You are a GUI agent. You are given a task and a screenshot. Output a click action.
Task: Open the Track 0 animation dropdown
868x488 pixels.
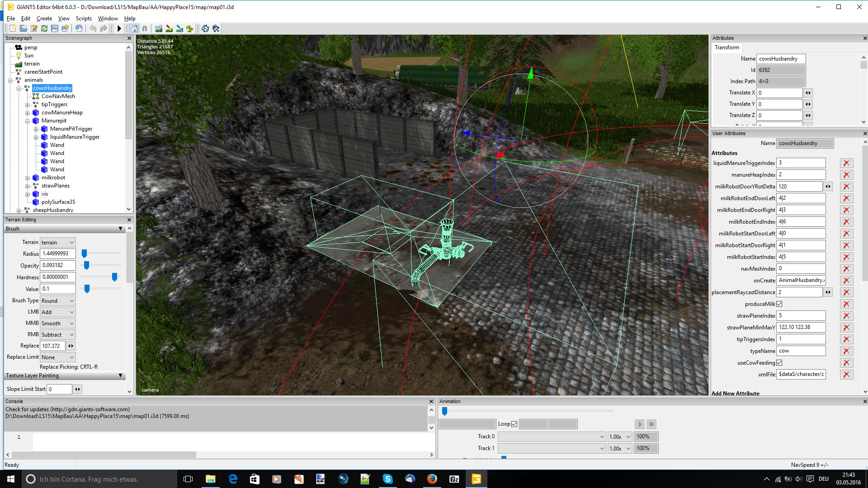552,437
